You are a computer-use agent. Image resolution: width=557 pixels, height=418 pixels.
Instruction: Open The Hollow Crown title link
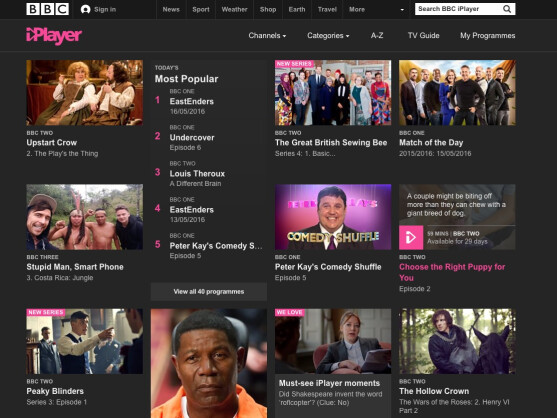[x=434, y=391]
